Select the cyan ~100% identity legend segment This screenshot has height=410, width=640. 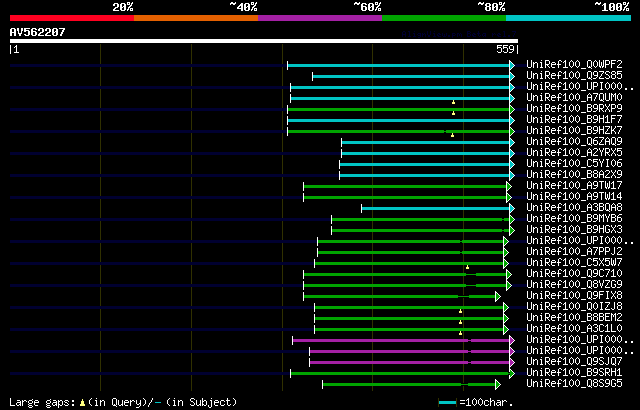pos(569,18)
